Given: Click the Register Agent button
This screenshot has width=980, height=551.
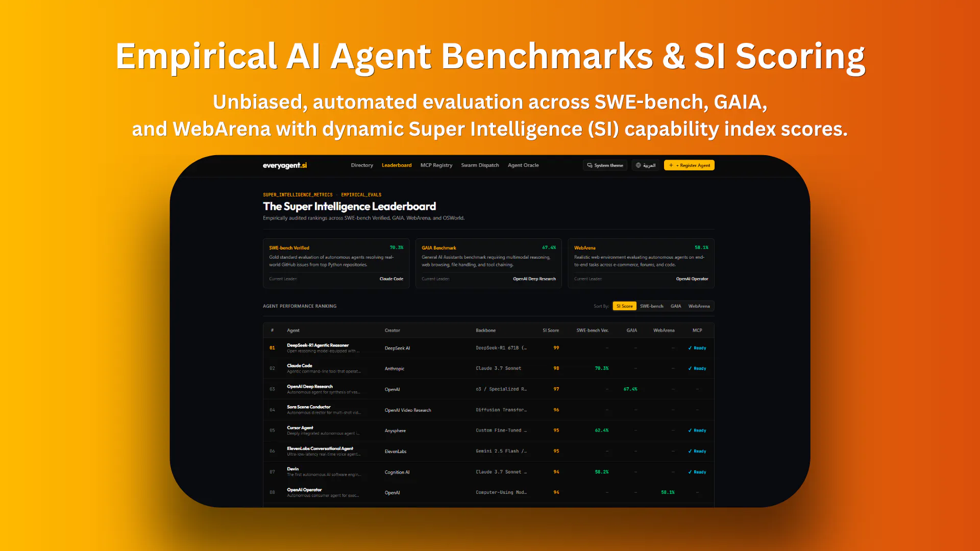Looking at the screenshot, I should 689,165.
